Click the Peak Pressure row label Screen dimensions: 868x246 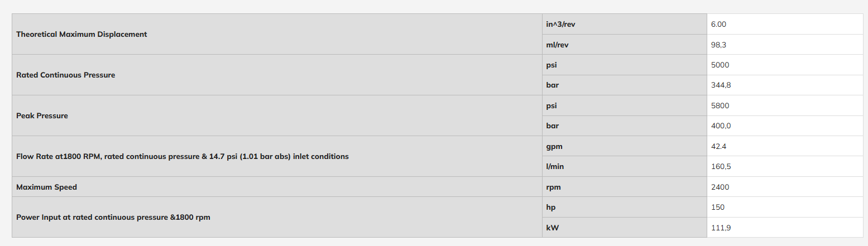coord(42,115)
